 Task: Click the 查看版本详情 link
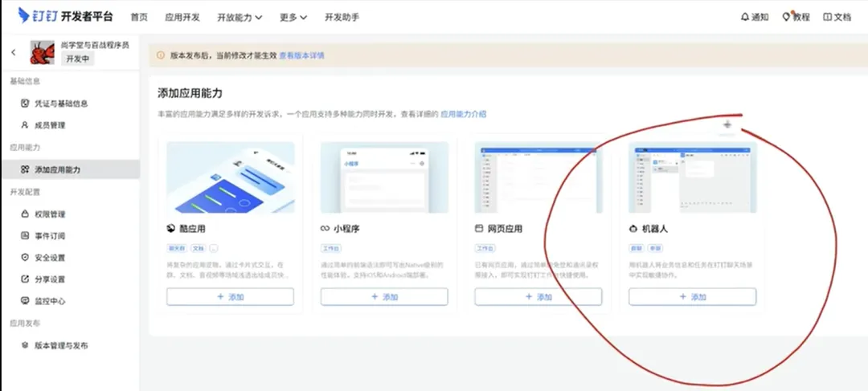(301, 55)
